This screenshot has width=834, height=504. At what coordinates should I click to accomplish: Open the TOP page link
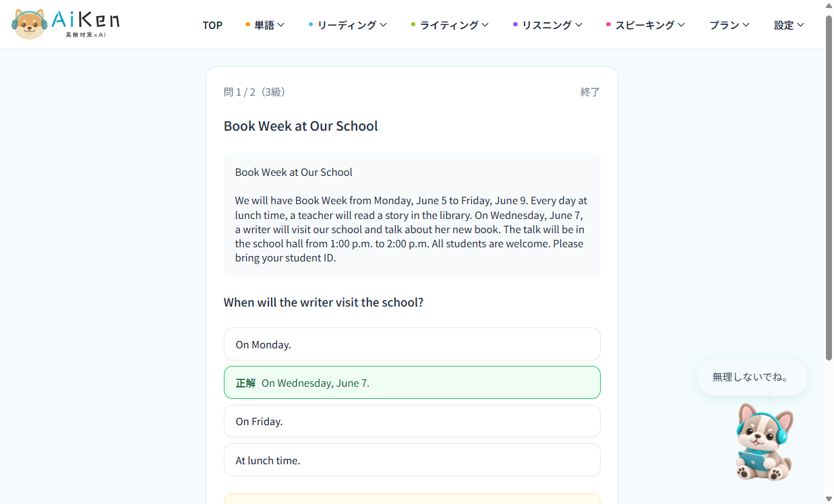[x=212, y=25]
